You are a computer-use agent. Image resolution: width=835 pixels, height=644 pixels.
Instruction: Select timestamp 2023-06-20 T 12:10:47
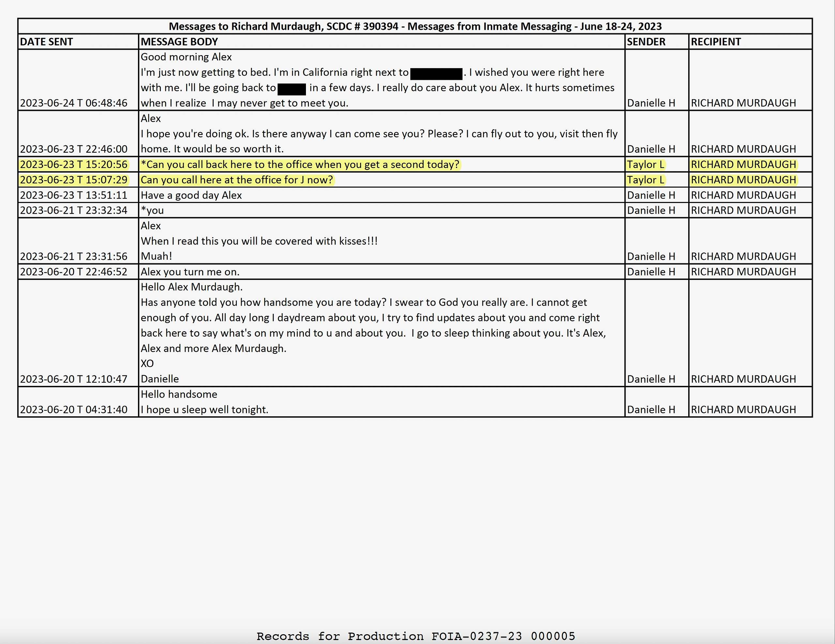point(73,379)
